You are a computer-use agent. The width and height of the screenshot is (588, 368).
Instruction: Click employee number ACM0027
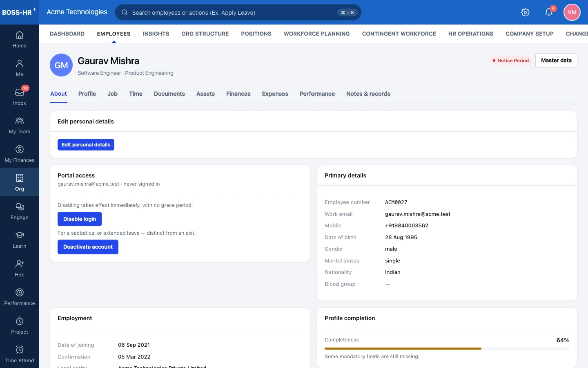pyautogui.click(x=396, y=202)
